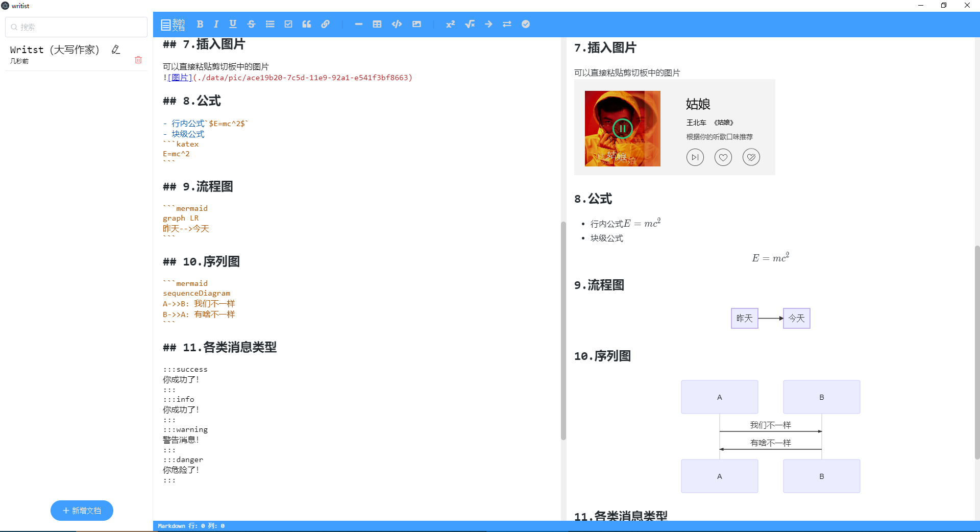Apply italic formatting

click(x=216, y=24)
